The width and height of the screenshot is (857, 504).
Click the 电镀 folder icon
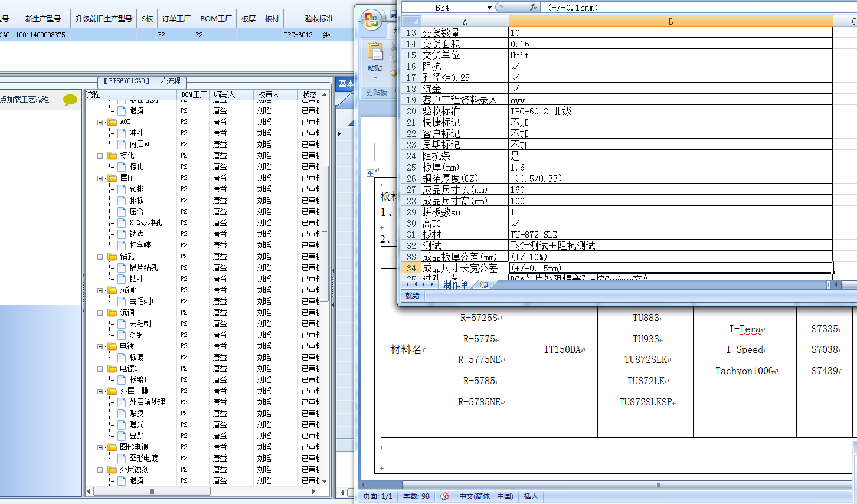click(x=112, y=346)
